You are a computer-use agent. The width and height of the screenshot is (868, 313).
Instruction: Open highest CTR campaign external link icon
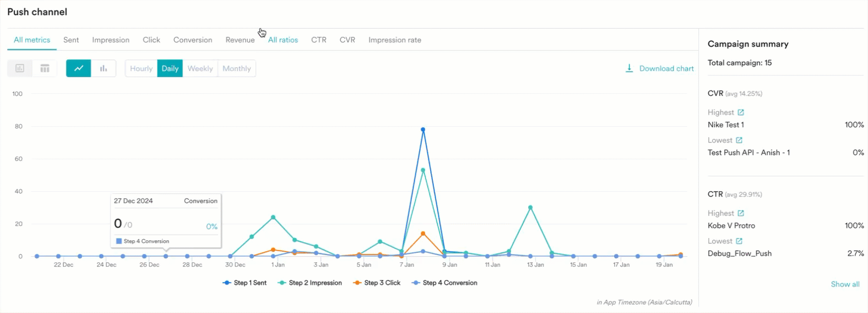click(x=741, y=213)
